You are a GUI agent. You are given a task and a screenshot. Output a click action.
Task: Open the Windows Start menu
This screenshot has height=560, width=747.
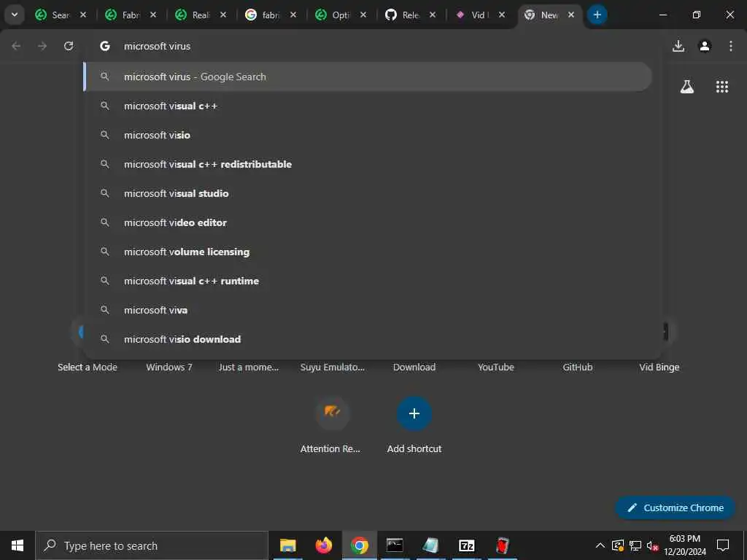[18, 545]
